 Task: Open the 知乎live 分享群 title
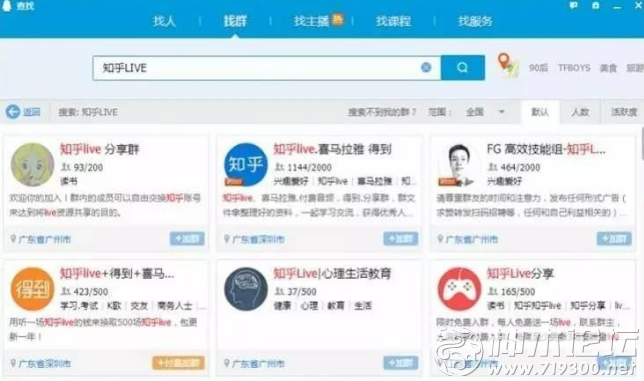[99, 149]
